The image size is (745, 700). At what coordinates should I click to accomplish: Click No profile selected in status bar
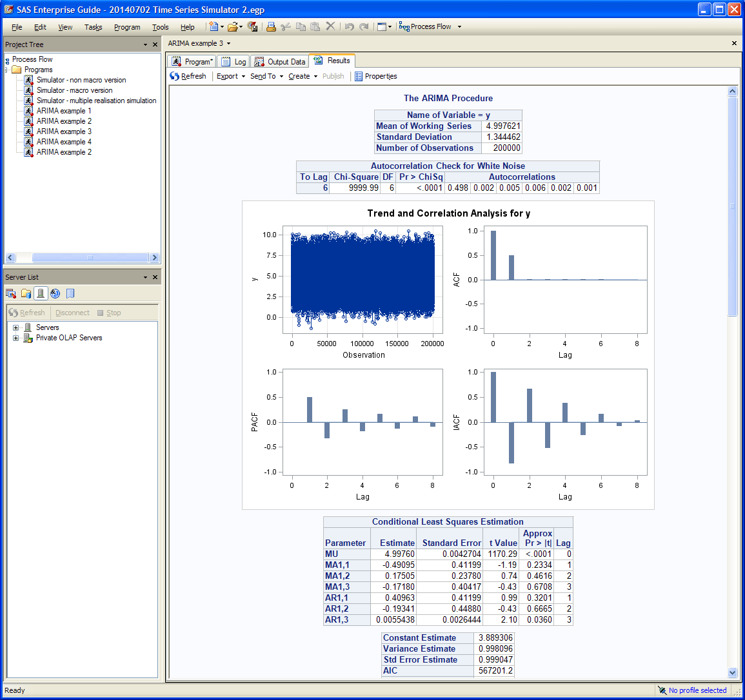click(692, 690)
